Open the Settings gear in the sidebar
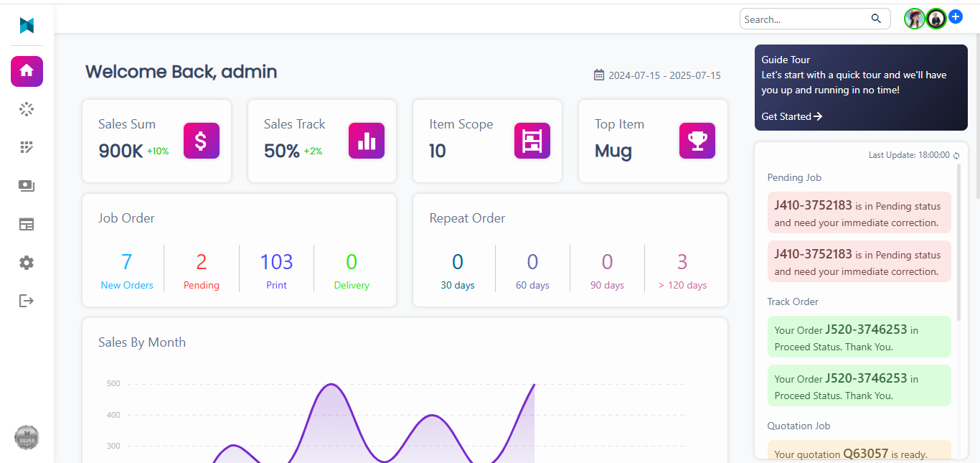The image size is (980, 463). coord(27,263)
